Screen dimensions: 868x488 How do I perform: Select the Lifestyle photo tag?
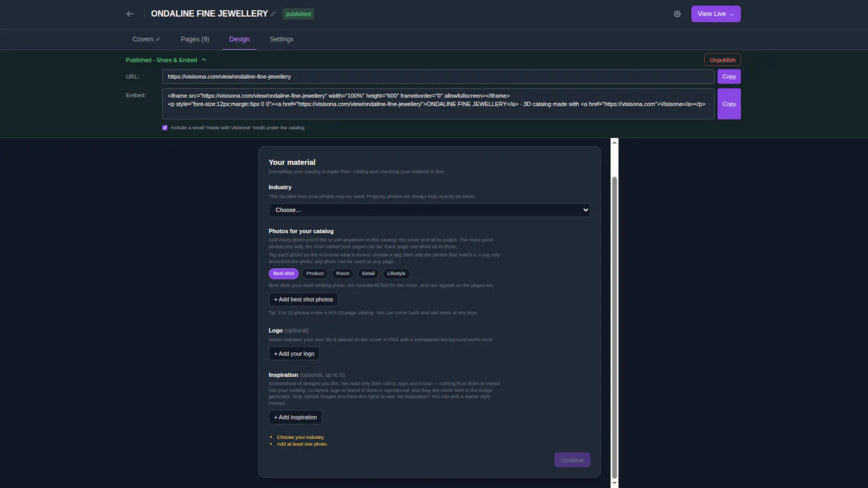pos(396,274)
